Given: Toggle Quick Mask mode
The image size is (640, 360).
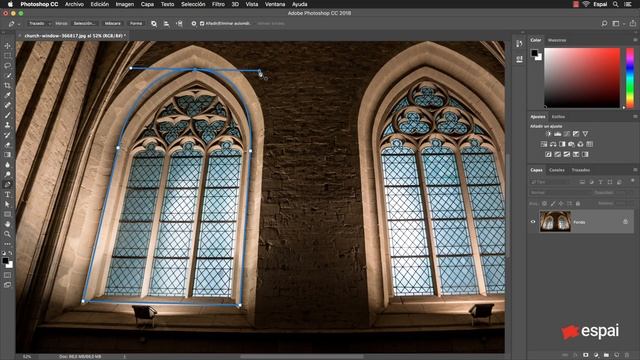Looking at the screenshot, I should click(x=7, y=275).
